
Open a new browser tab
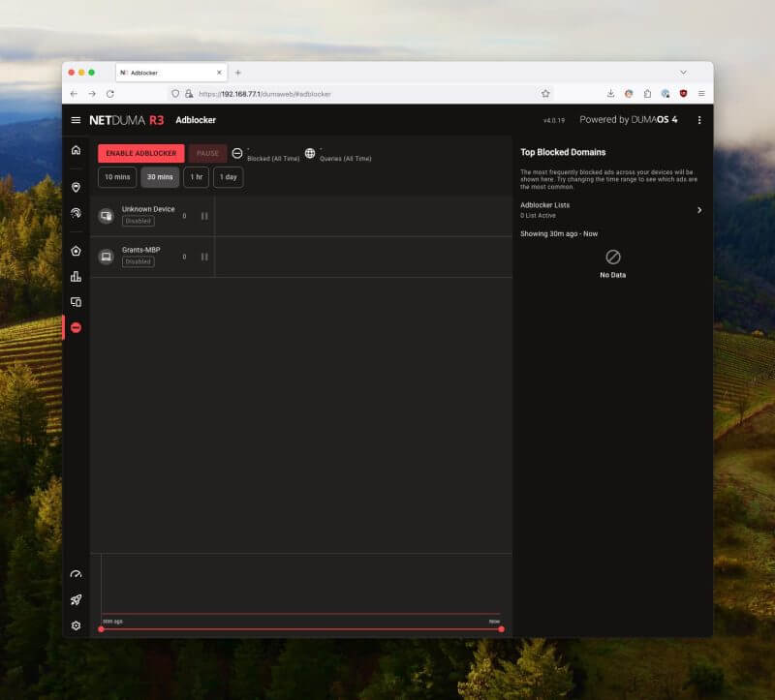pyautogui.click(x=237, y=73)
